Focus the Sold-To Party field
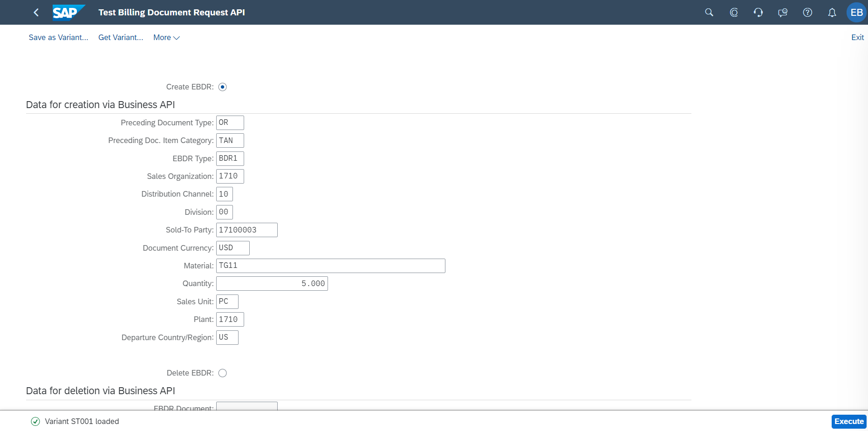868x431 pixels. click(x=246, y=230)
